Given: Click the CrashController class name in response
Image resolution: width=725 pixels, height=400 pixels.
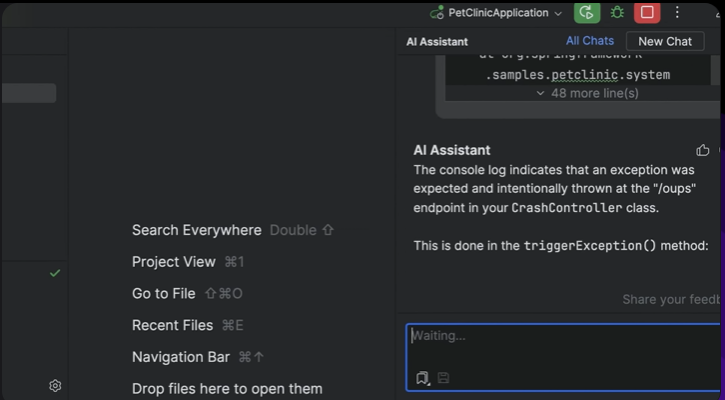Looking at the screenshot, I should coord(566,208).
